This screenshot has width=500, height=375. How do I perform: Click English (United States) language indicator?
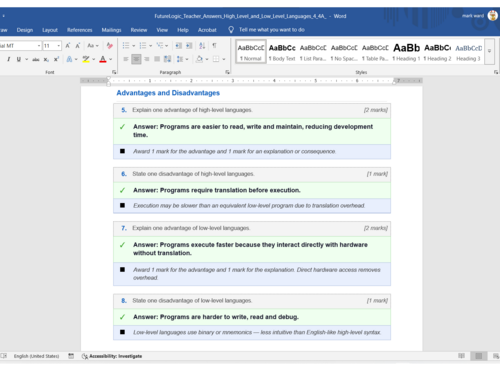(x=36, y=356)
